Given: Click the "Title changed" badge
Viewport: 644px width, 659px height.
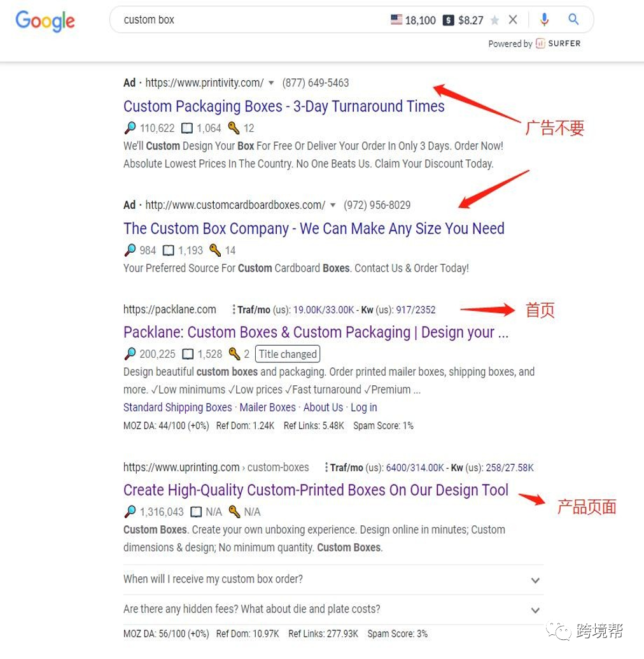Looking at the screenshot, I should (x=288, y=354).
